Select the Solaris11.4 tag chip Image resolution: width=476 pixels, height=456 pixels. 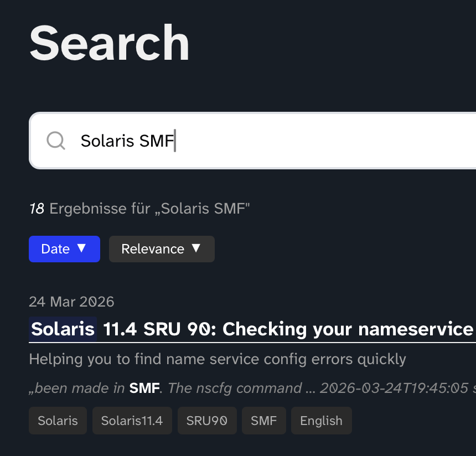coord(132,421)
